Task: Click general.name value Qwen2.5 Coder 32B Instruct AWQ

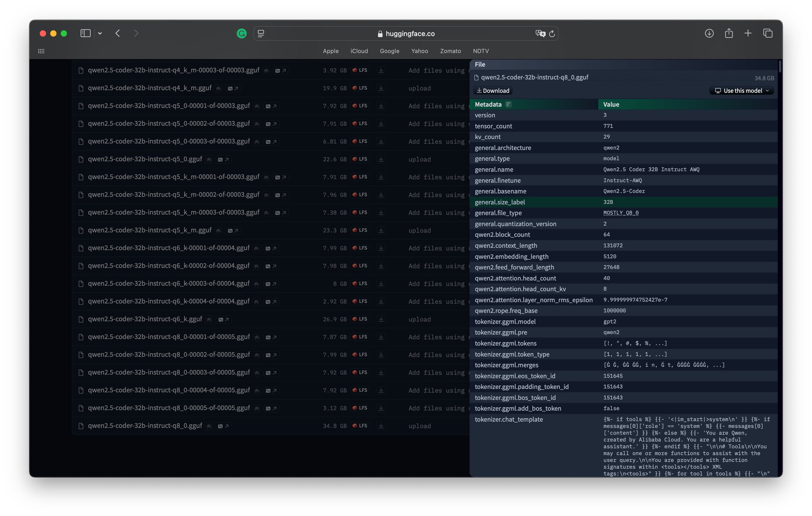Action: [x=651, y=170]
